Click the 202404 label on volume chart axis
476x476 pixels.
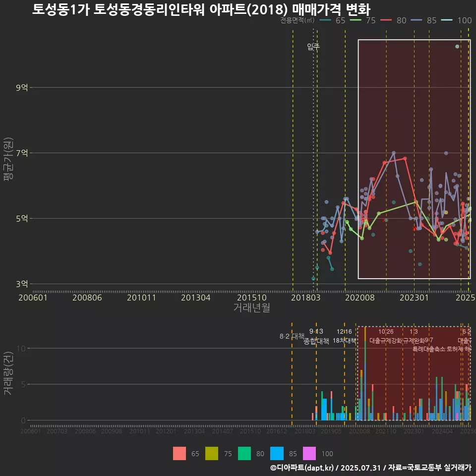tap(442, 431)
